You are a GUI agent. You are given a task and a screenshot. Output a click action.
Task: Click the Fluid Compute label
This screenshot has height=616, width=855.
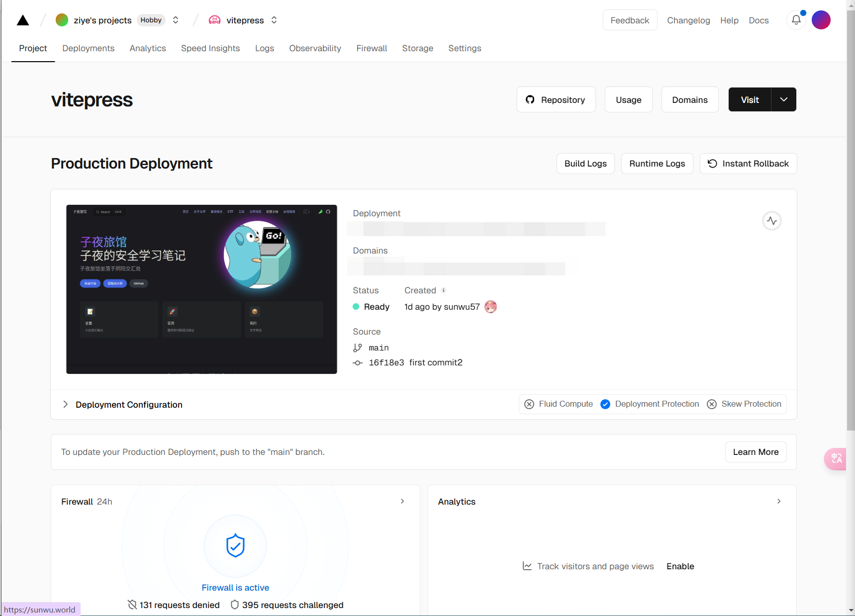pyautogui.click(x=566, y=404)
